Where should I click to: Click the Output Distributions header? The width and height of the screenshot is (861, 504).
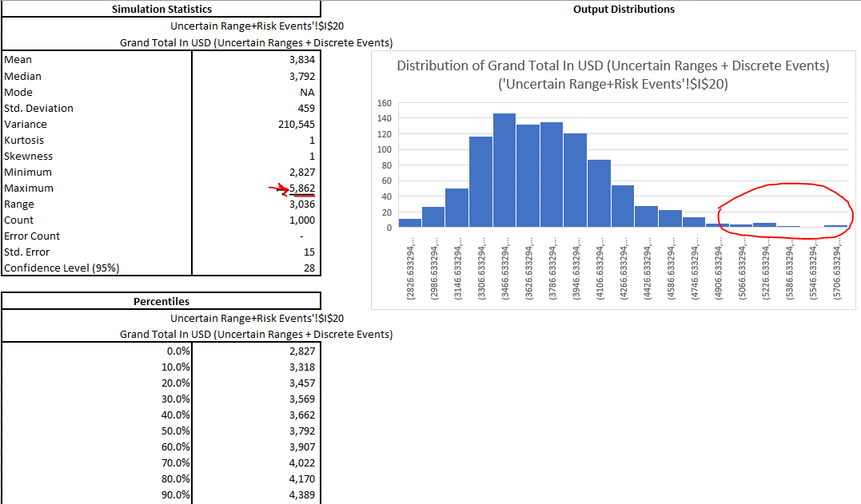[x=623, y=9]
